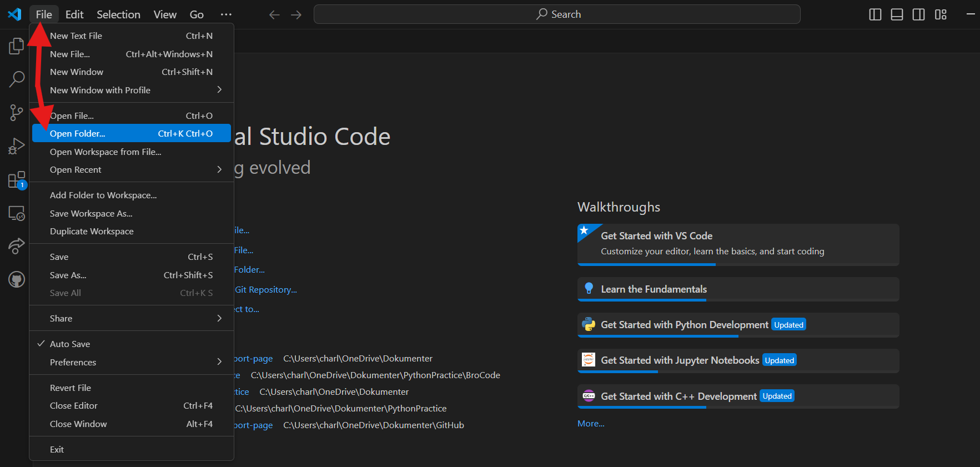
Task: Open the Extensions view
Action: [17, 180]
